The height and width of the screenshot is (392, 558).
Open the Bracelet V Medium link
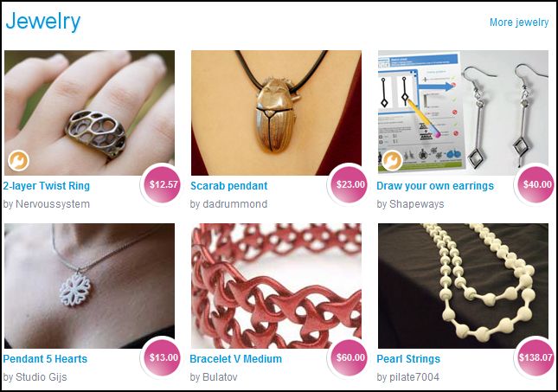[x=235, y=359]
